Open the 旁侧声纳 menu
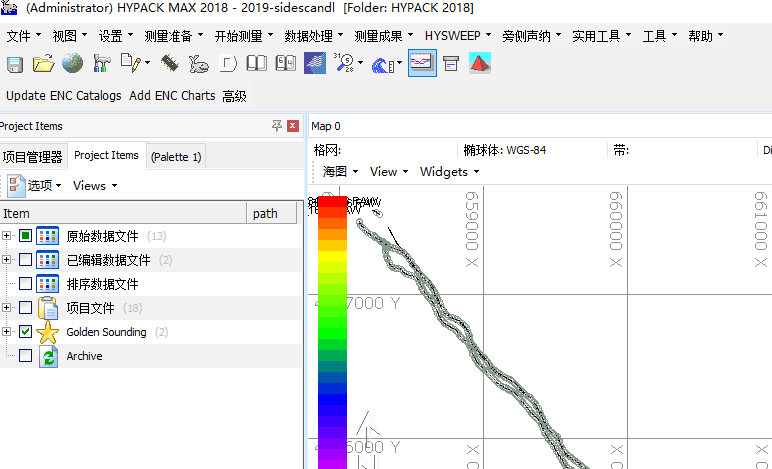Viewport: 772px width, 469px height. 531,36
